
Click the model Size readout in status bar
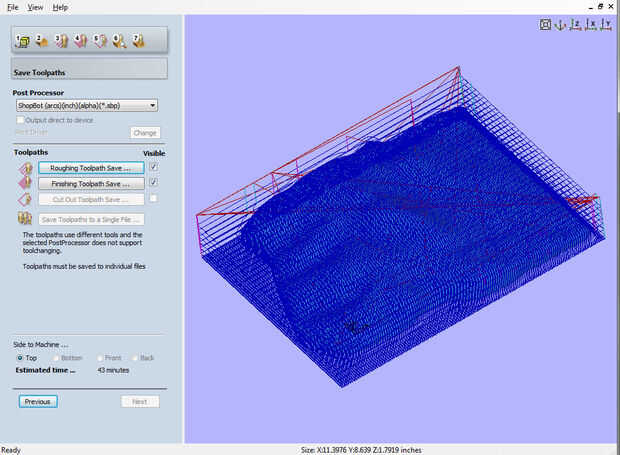click(361, 450)
